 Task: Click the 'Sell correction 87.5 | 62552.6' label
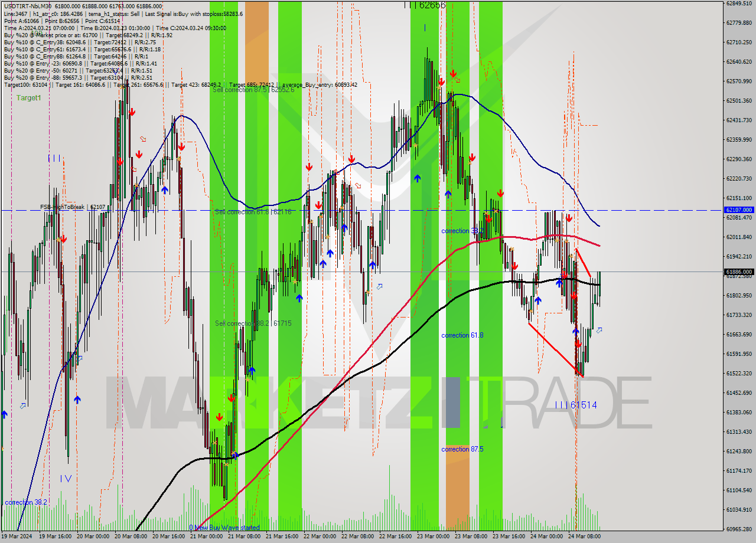(253, 90)
